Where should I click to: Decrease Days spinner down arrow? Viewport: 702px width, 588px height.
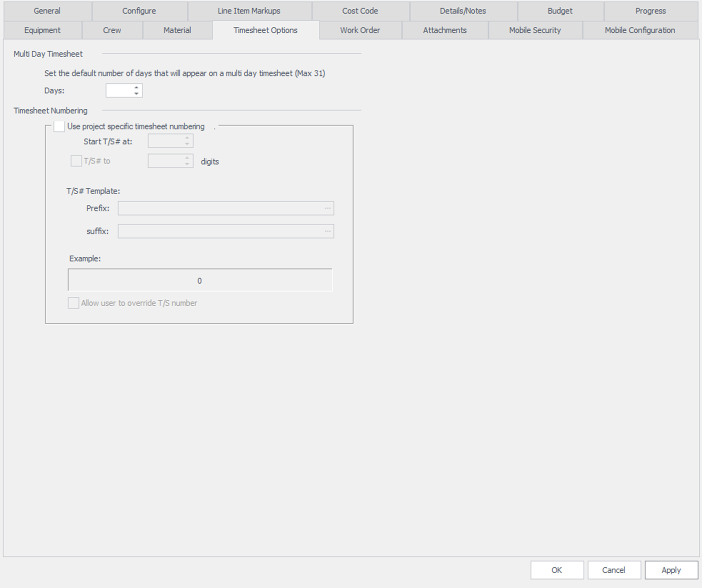pos(136,93)
